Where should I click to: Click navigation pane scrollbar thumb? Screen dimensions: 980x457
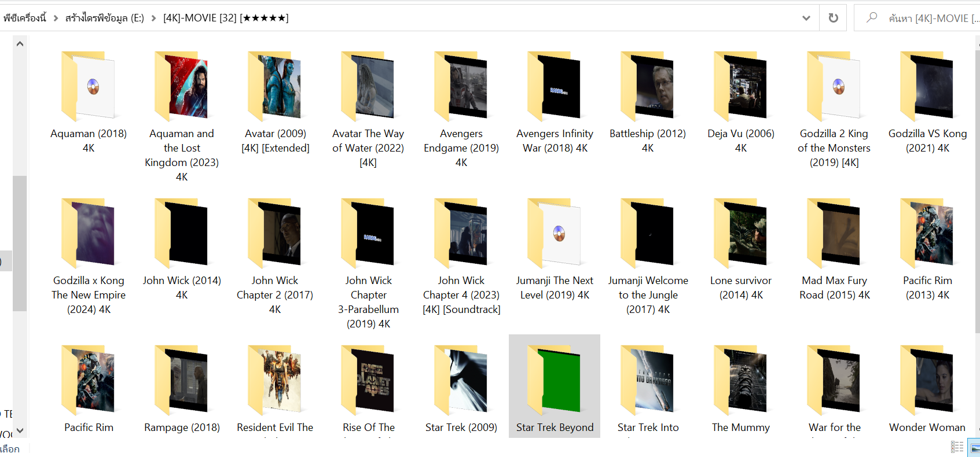click(x=20, y=243)
